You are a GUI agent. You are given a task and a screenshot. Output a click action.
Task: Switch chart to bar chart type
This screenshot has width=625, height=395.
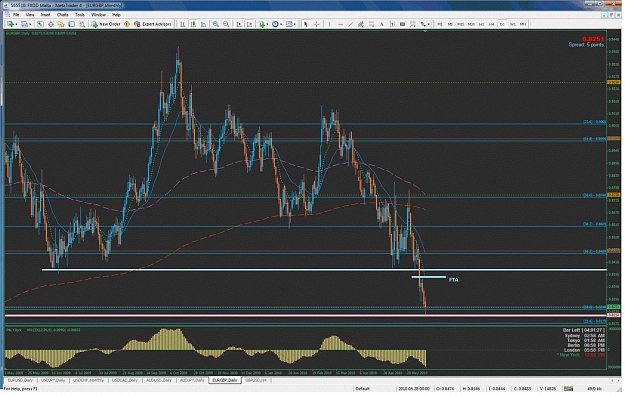pos(183,24)
